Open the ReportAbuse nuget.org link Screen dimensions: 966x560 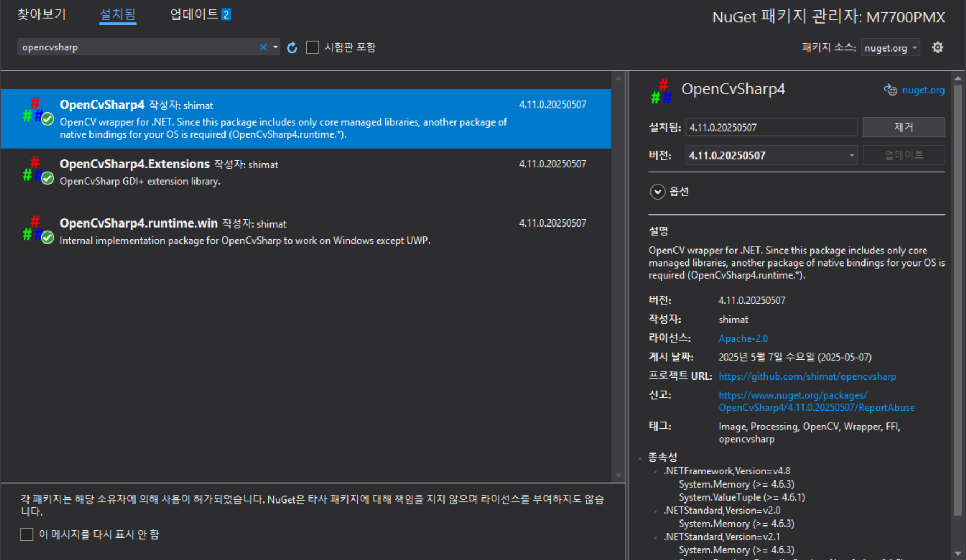click(816, 401)
